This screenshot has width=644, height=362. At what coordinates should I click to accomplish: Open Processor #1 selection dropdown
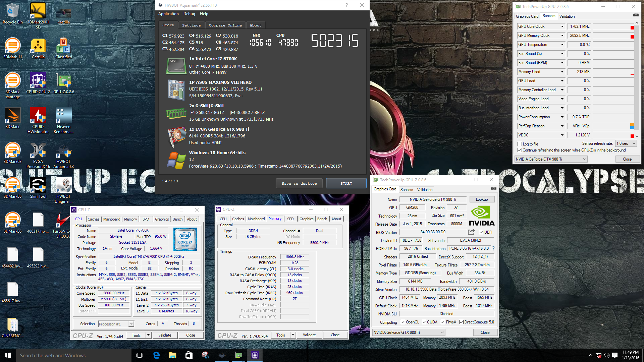coord(116,324)
